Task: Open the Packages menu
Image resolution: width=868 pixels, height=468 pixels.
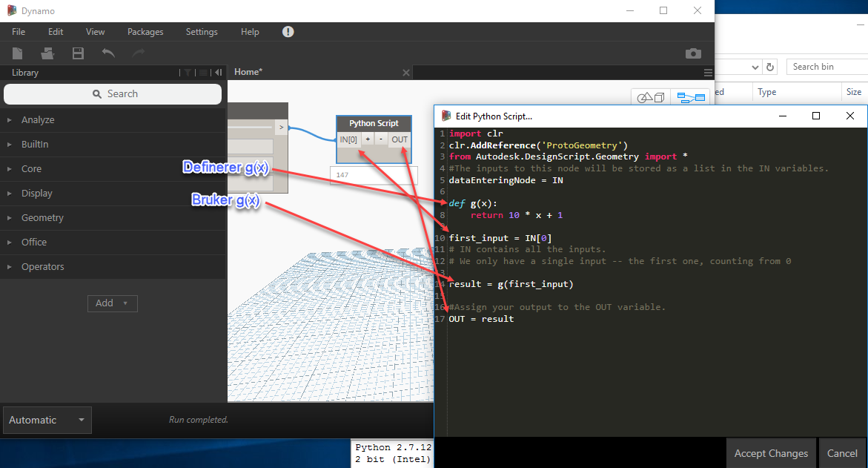Action: [145, 32]
